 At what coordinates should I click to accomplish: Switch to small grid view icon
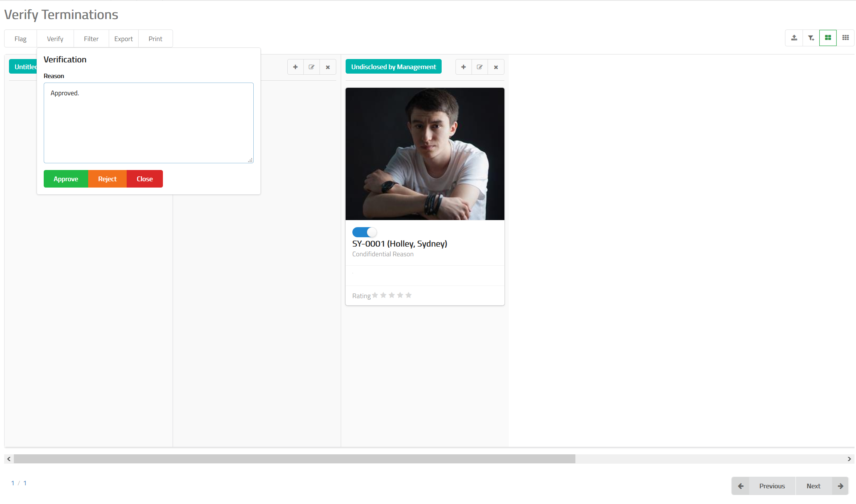click(x=845, y=38)
